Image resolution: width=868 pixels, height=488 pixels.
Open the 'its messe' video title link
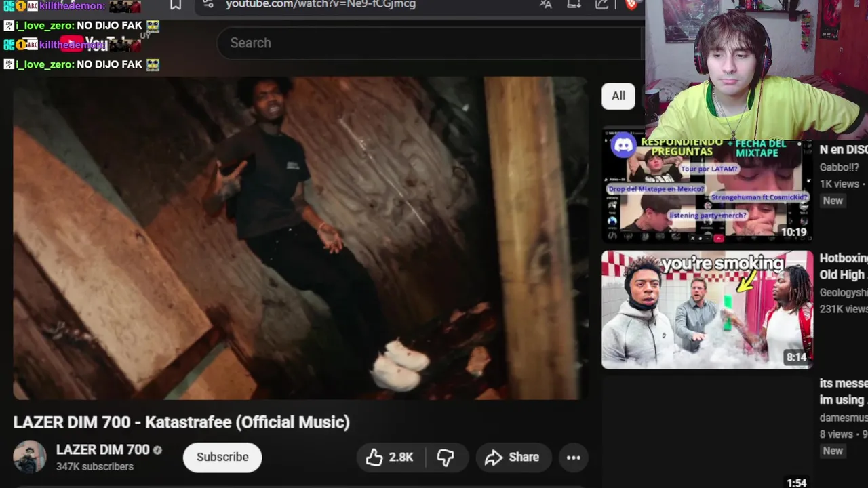[844, 392]
